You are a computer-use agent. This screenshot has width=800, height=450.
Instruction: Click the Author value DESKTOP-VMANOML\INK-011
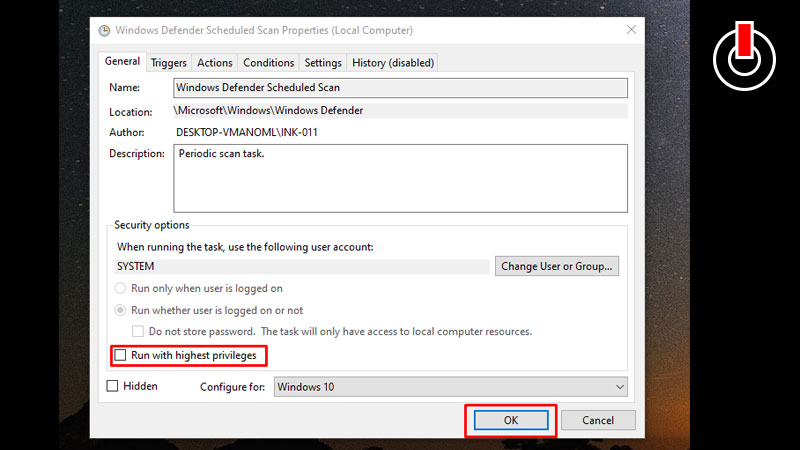246,133
